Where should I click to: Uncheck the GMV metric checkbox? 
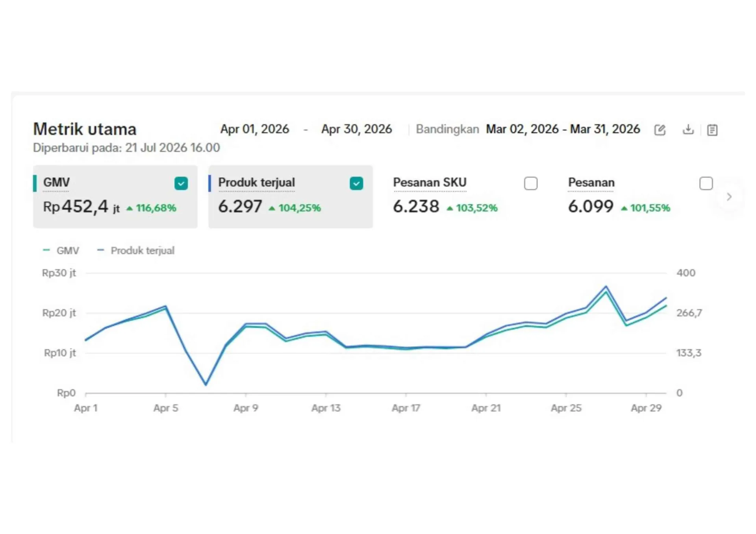coord(181,183)
